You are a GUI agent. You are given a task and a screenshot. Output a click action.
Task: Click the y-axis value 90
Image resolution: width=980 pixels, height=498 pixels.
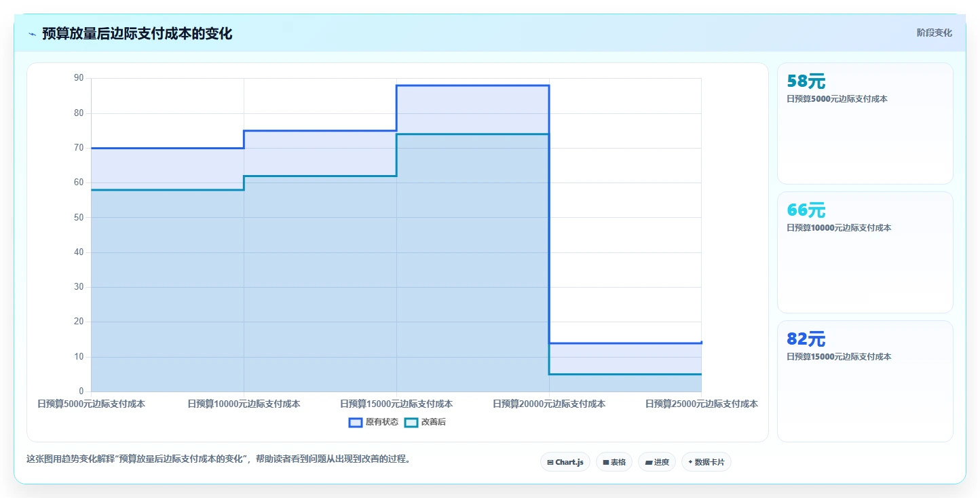(x=79, y=78)
